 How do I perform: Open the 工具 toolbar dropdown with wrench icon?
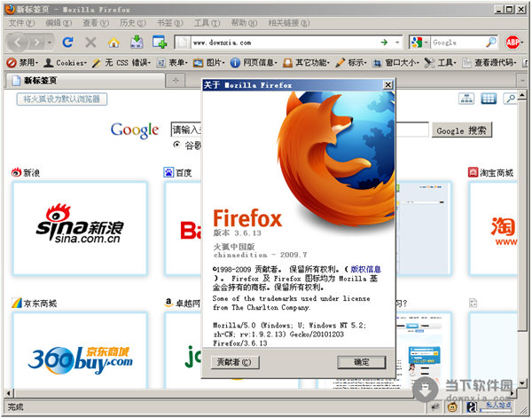(x=441, y=62)
